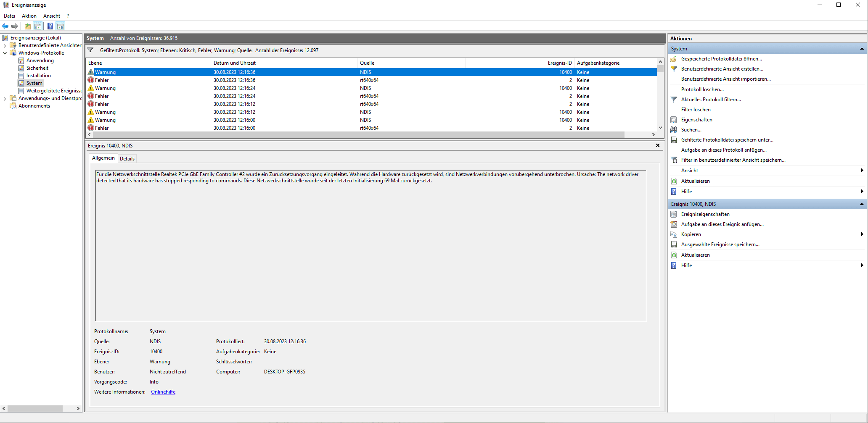Image resolution: width=868 pixels, height=423 pixels.
Task: Select Ereignisanzeige (Lokal) root node
Action: coord(36,38)
